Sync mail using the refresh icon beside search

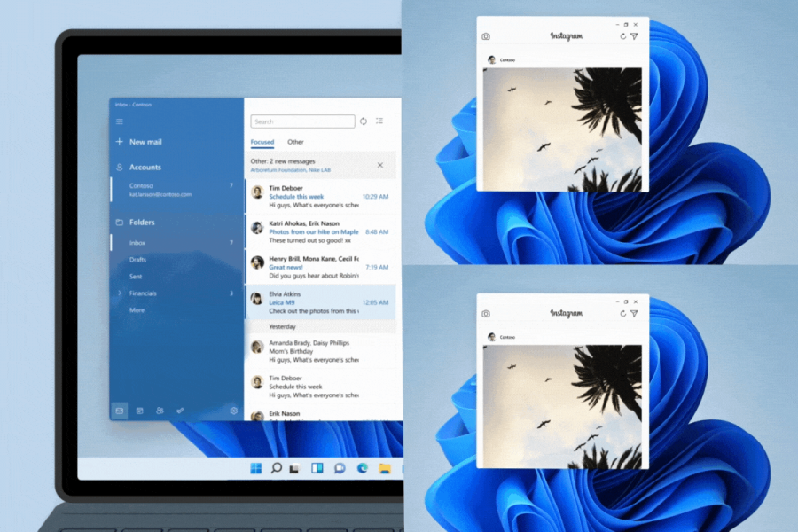point(364,121)
